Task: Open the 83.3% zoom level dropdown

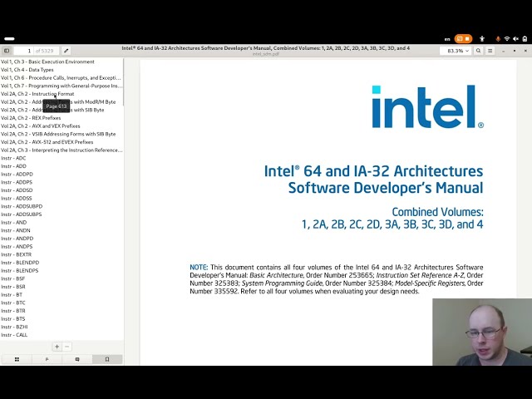Action: [455, 51]
